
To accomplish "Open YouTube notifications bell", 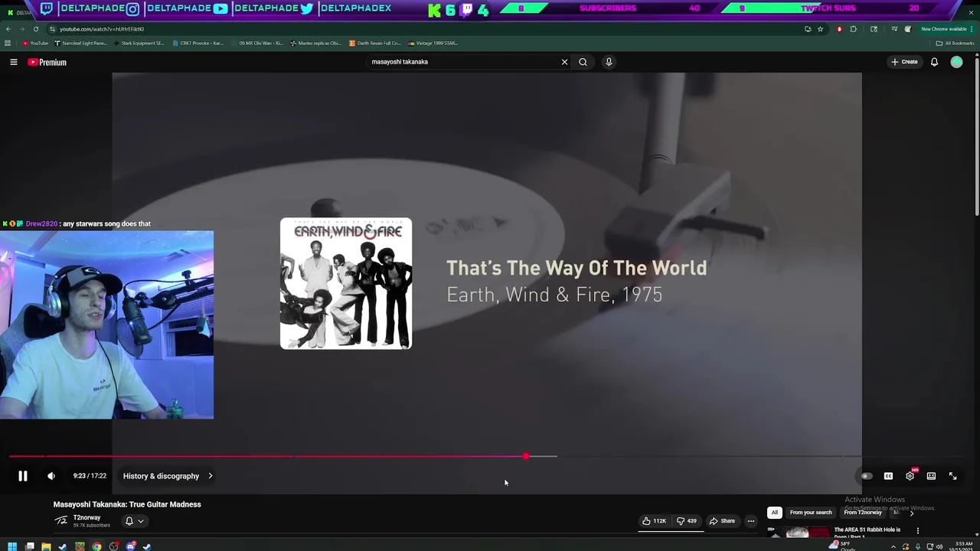I will (x=934, y=62).
